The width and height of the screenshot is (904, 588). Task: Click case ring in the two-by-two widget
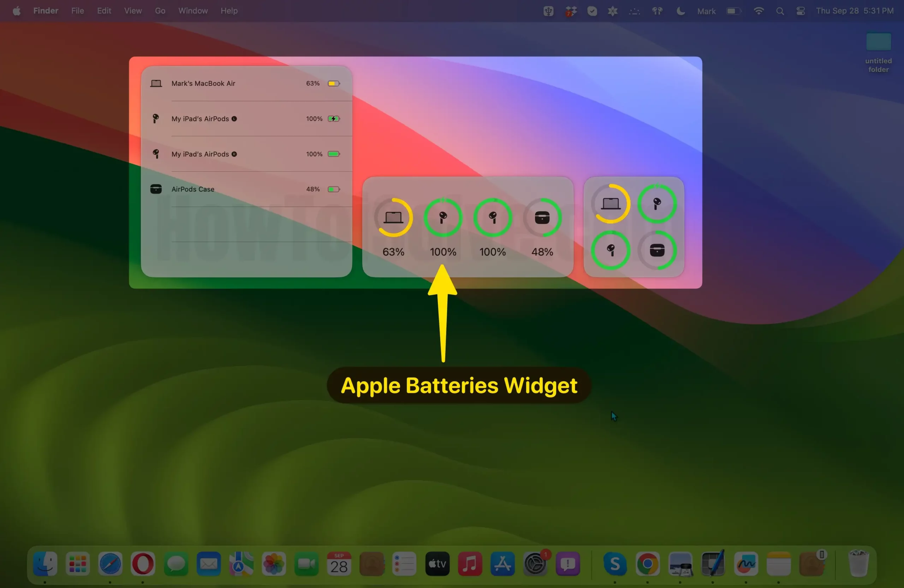(657, 250)
